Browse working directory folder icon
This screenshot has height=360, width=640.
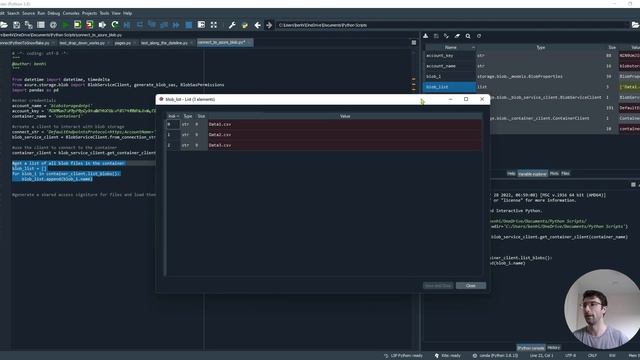coord(636,25)
